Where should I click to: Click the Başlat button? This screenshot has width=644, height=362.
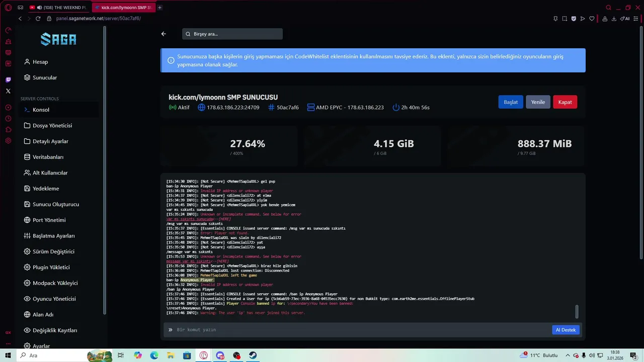pos(511,102)
